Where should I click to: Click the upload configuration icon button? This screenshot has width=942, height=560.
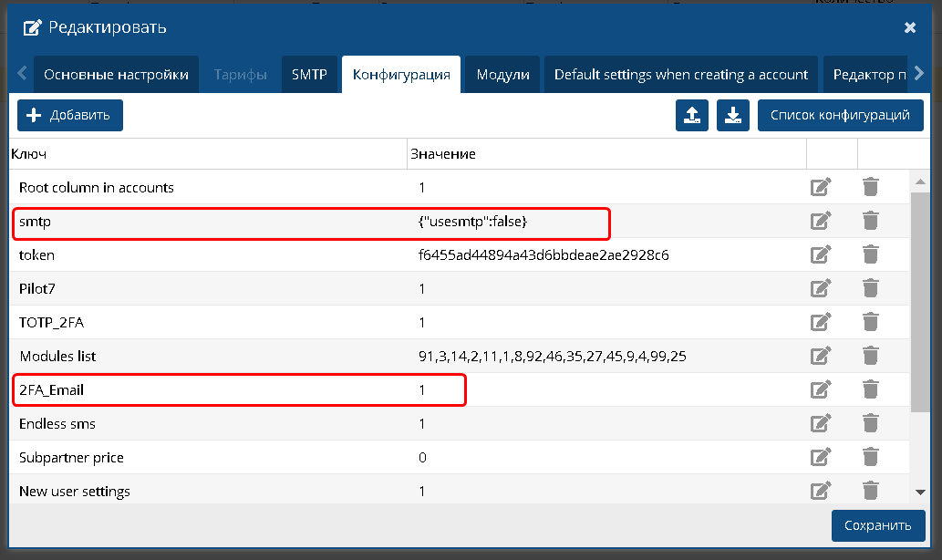click(x=692, y=115)
